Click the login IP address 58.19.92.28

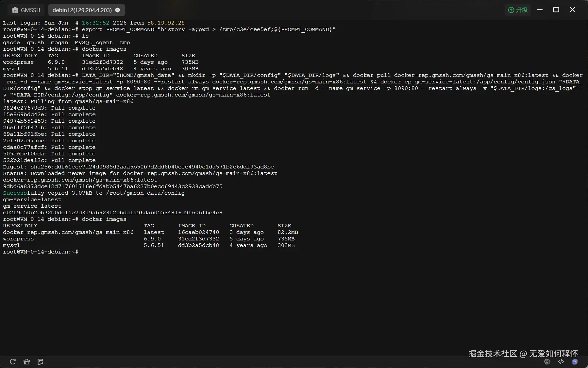166,23
